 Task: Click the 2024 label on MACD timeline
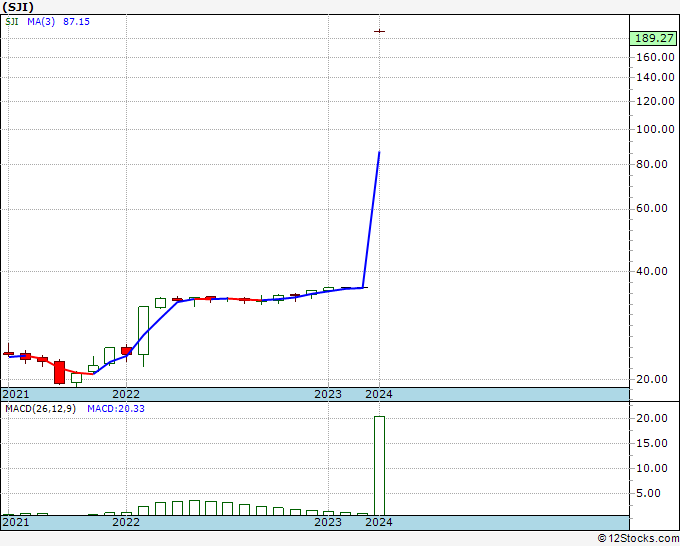pos(379,522)
